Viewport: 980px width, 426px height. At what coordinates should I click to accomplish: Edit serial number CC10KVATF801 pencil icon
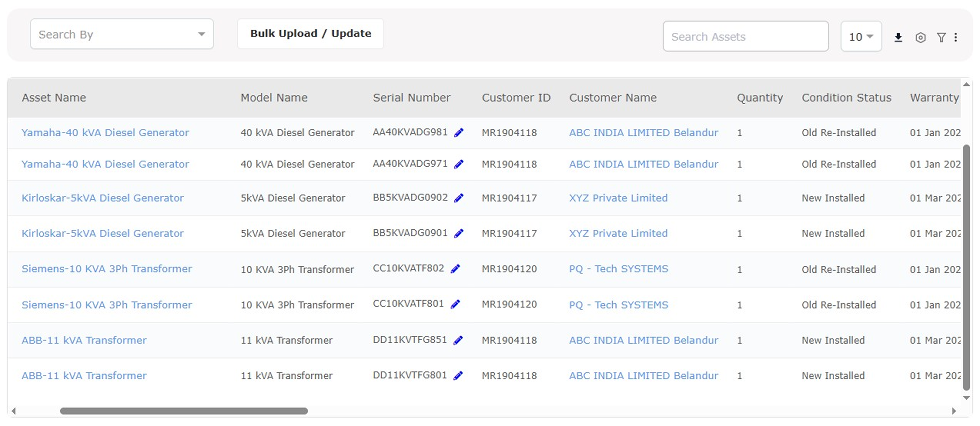[x=455, y=305]
